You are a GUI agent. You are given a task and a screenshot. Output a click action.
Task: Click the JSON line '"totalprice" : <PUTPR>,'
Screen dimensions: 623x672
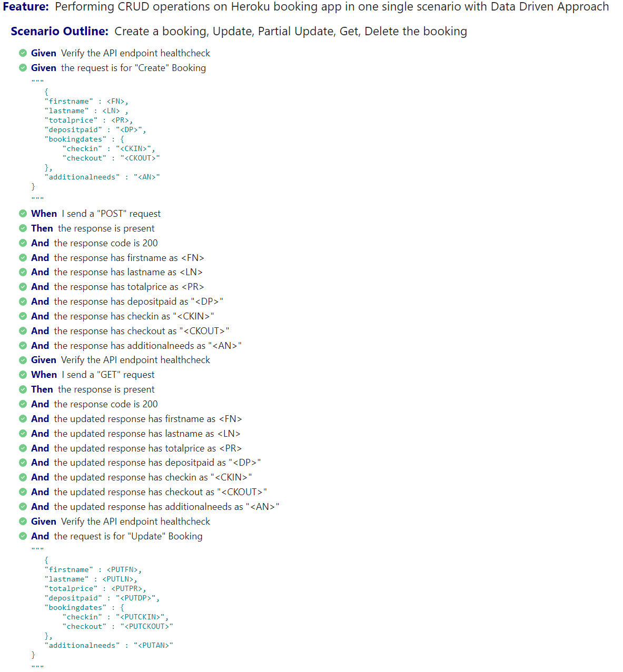click(95, 589)
